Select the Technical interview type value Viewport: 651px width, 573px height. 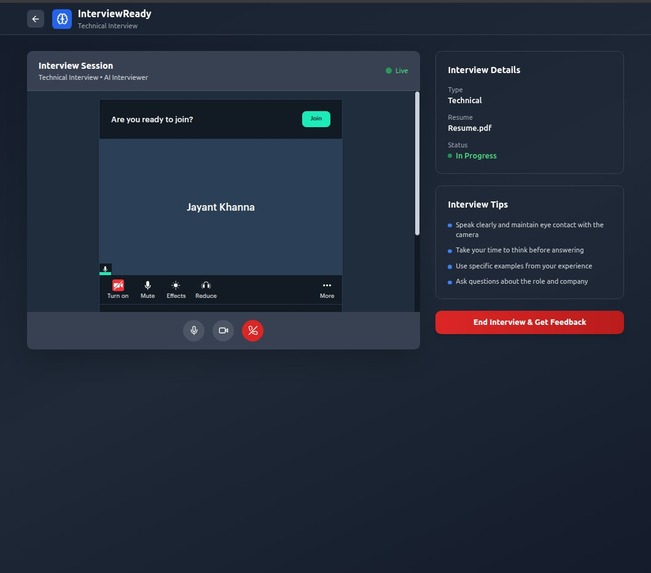pyautogui.click(x=465, y=100)
